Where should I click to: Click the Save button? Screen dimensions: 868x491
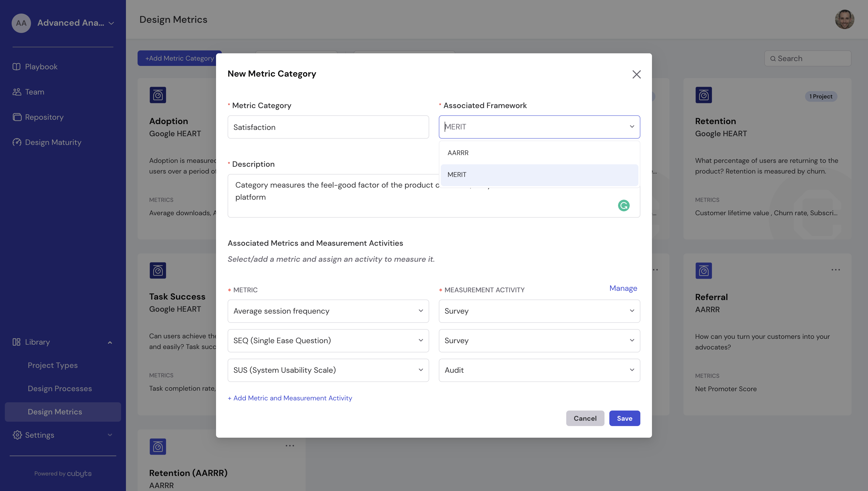pos(624,418)
